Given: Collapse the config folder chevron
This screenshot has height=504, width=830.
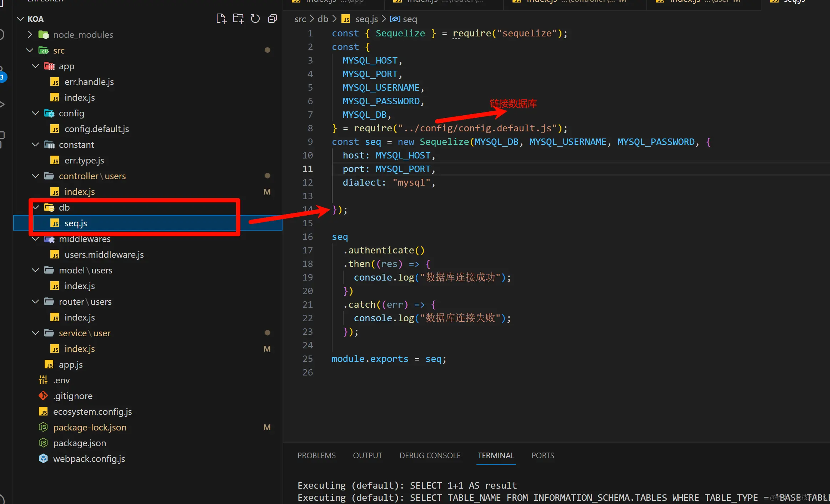Looking at the screenshot, I should (36, 113).
